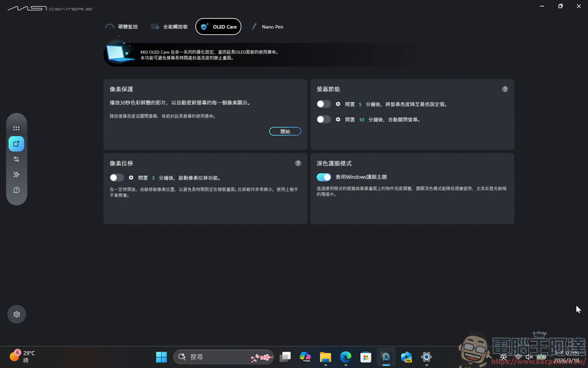Open the gear options beside pixel shift toggle

[131, 178]
